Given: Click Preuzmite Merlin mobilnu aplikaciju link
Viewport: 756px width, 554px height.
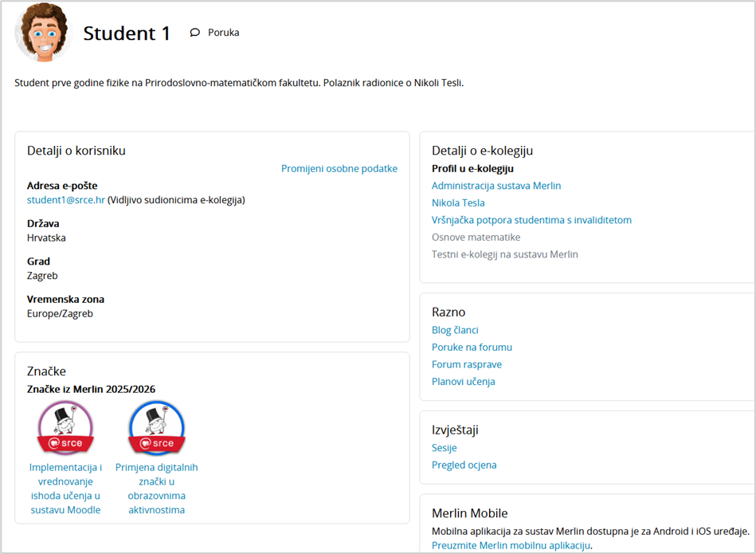Looking at the screenshot, I should tap(511, 545).
